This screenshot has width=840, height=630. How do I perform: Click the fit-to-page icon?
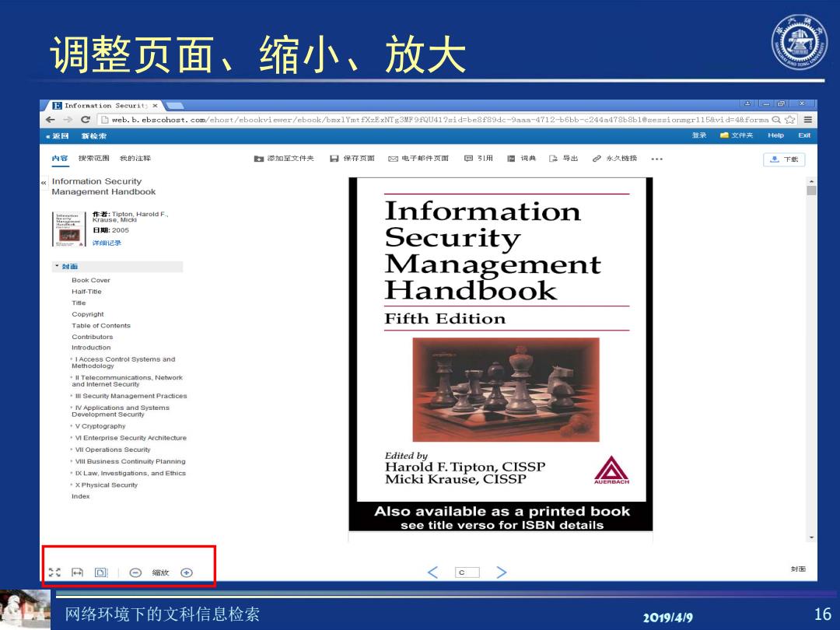click(x=100, y=572)
